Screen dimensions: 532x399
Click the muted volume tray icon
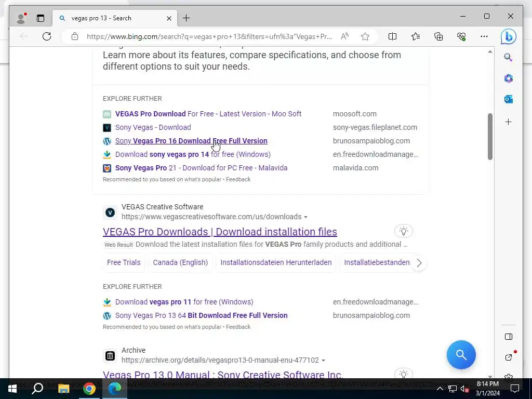point(464,389)
